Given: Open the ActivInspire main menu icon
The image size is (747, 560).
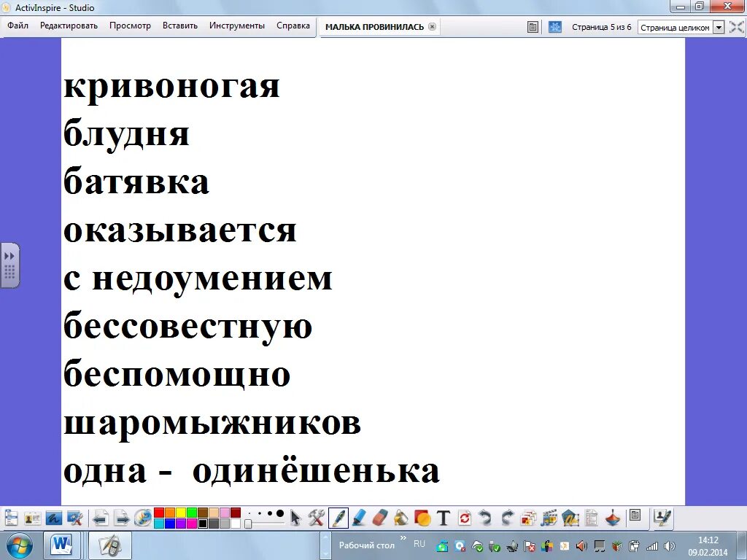Looking at the screenshot, I should click(10, 518).
